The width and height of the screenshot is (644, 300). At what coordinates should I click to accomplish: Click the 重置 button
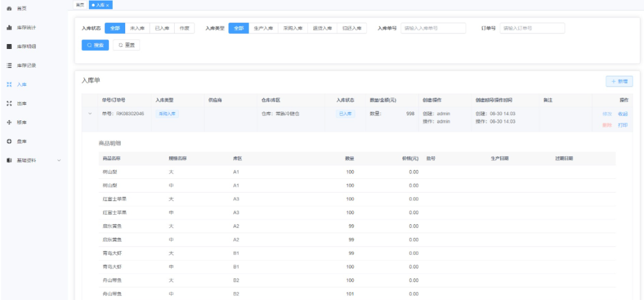(126, 45)
